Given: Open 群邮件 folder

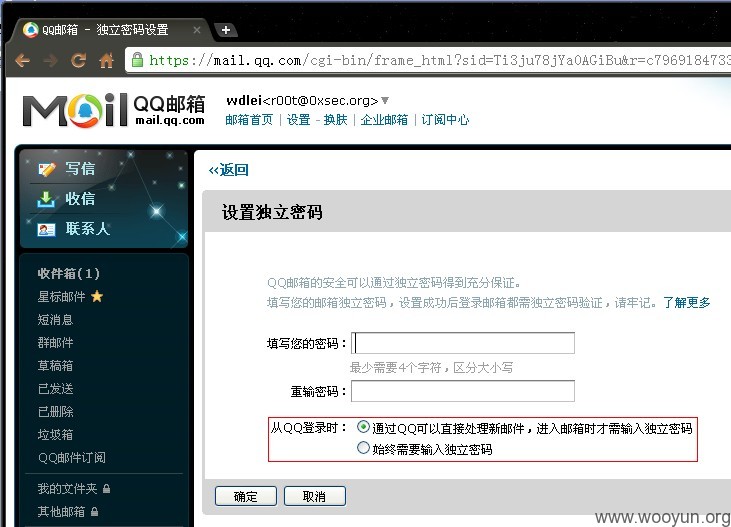Looking at the screenshot, I should (x=55, y=342).
